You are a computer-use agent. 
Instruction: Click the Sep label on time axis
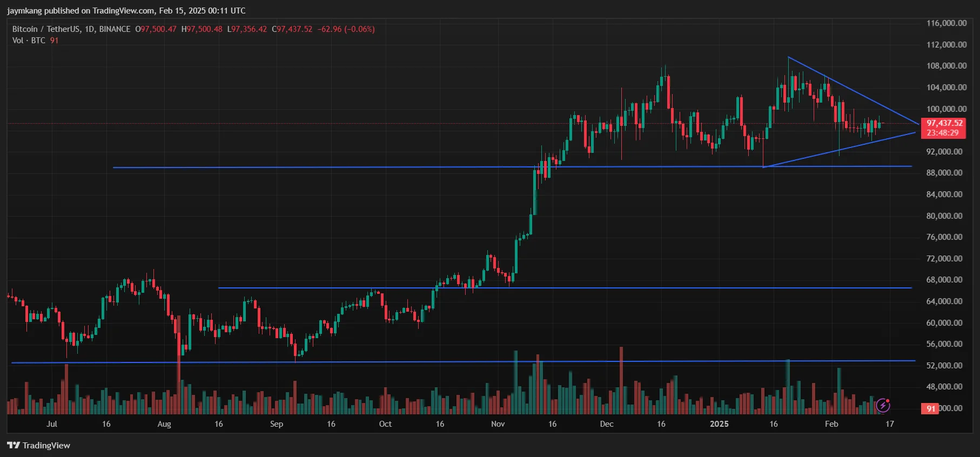[x=277, y=424]
